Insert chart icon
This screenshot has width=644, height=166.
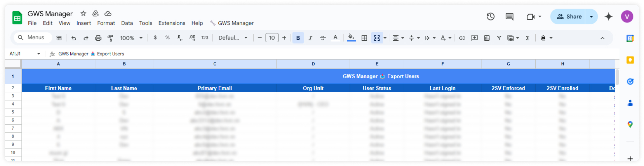(x=487, y=38)
